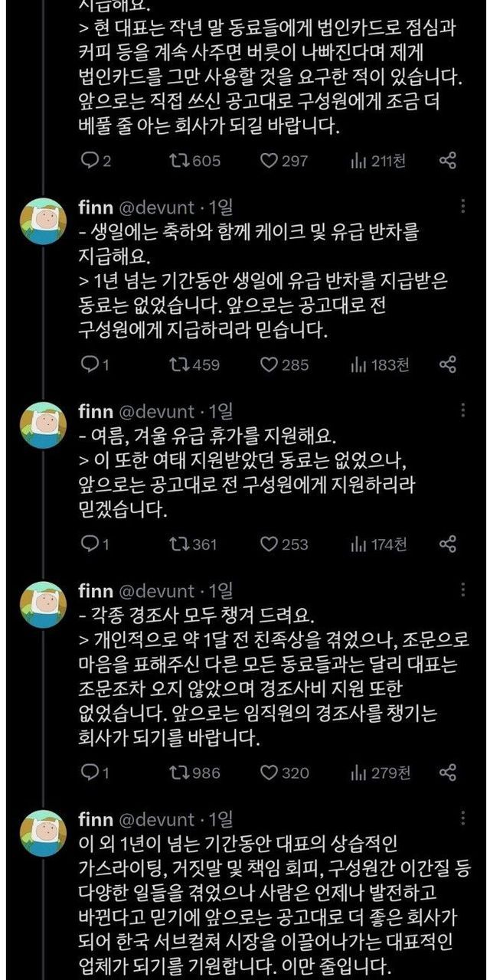The width and height of the screenshot is (490, 980).
Task: Reply to the tweet with 986 retweets
Action: pos(90,773)
